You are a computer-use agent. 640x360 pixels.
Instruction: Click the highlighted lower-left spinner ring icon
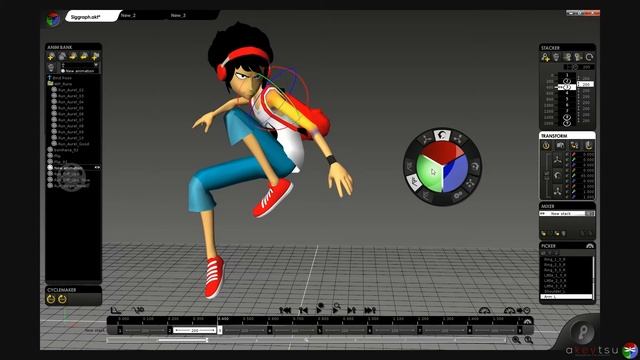point(413,182)
